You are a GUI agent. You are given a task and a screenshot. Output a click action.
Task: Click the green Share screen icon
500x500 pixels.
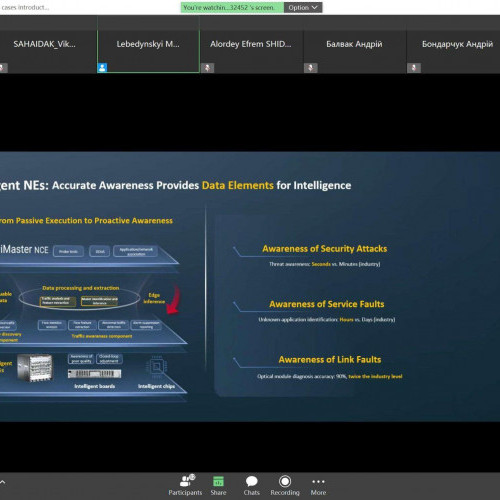(x=218, y=481)
